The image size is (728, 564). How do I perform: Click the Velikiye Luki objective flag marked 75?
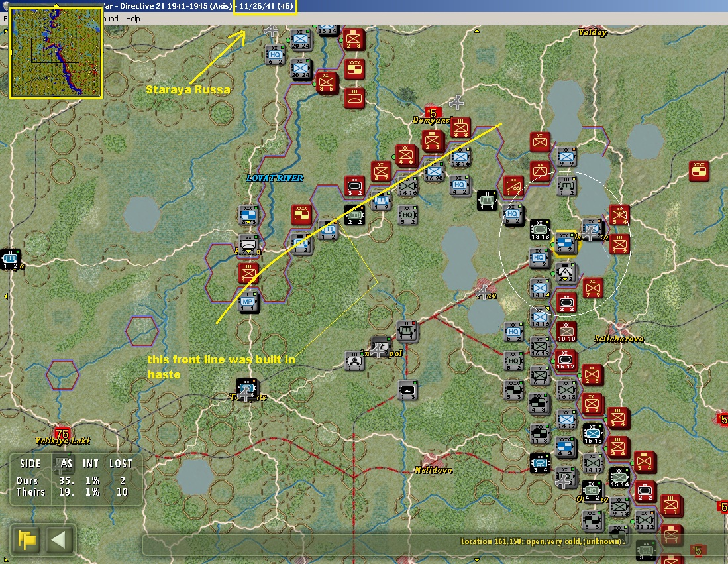coord(62,433)
